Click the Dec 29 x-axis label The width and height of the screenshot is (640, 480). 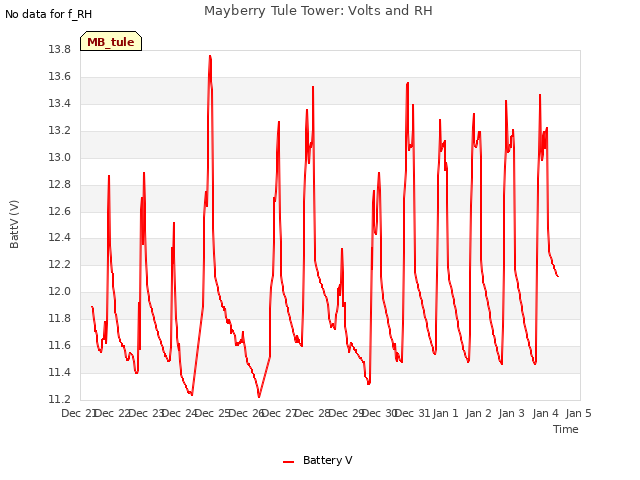pos(347,413)
